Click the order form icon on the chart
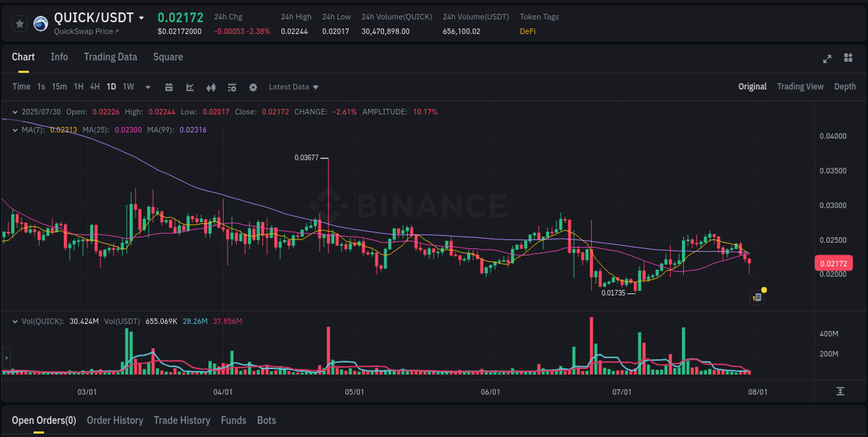868x437 pixels. click(757, 297)
